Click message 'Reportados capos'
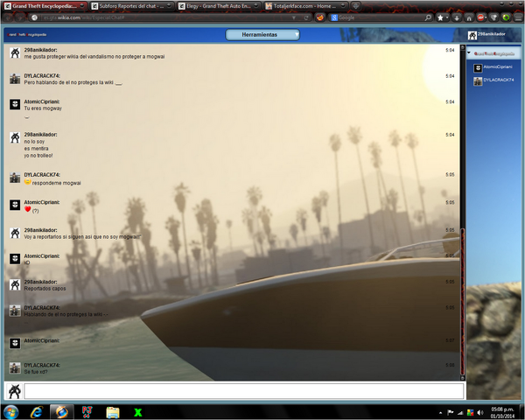 click(x=45, y=289)
